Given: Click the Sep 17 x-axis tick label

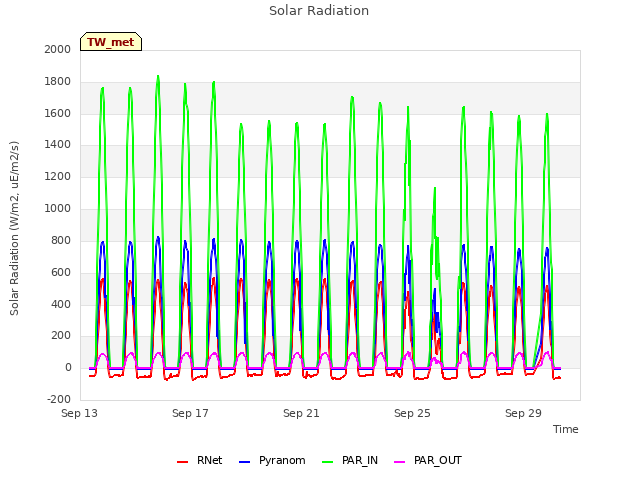Looking at the screenshot, I should [x=190, y=413].
